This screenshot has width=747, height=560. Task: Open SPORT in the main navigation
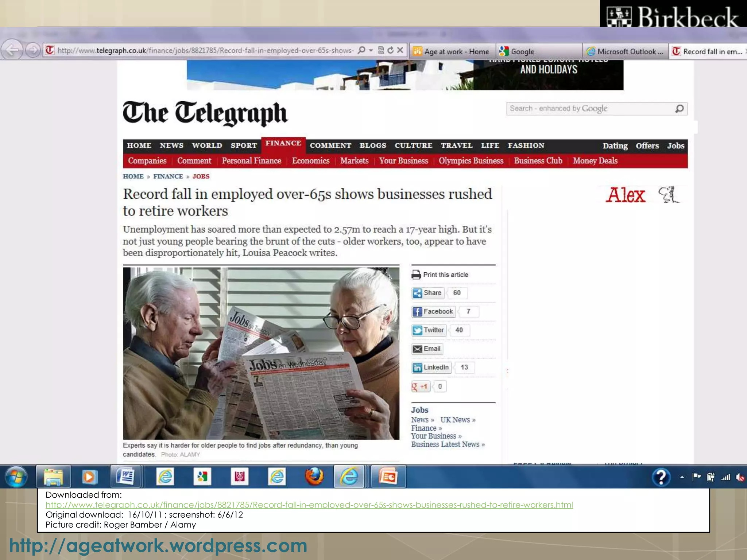[244, 145]
